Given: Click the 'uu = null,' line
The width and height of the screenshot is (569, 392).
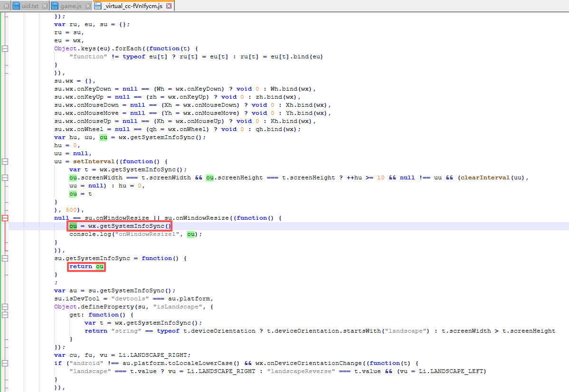Looking at the screenshot, I should [x=73, y=153].
